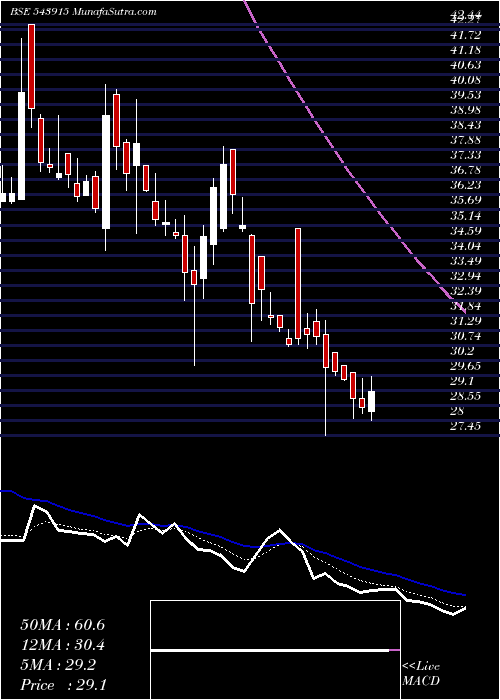Click the <<Live MACD label
The width and height of the screenshot is (500, 700).
[421, 674]
